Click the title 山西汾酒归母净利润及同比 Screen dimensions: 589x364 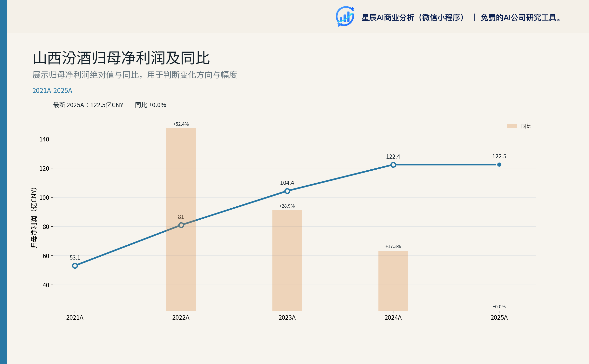coord(121,58)
